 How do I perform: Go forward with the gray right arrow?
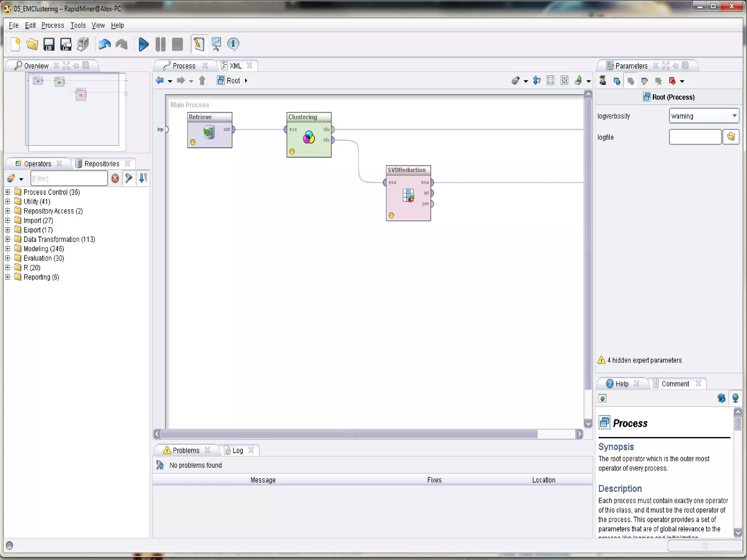(181, 81)
